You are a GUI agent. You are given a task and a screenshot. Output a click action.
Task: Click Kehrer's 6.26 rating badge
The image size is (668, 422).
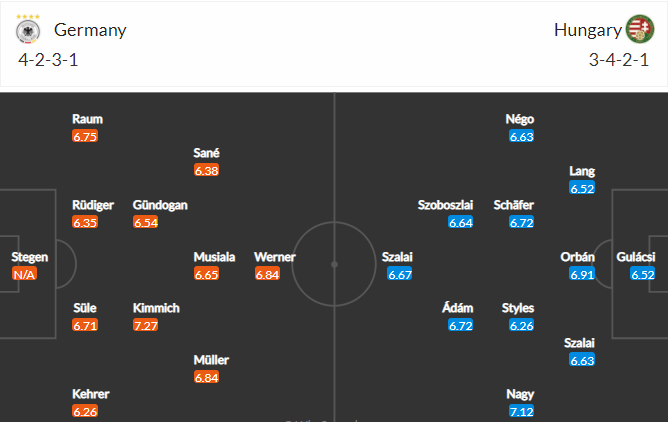pos(85,411)
